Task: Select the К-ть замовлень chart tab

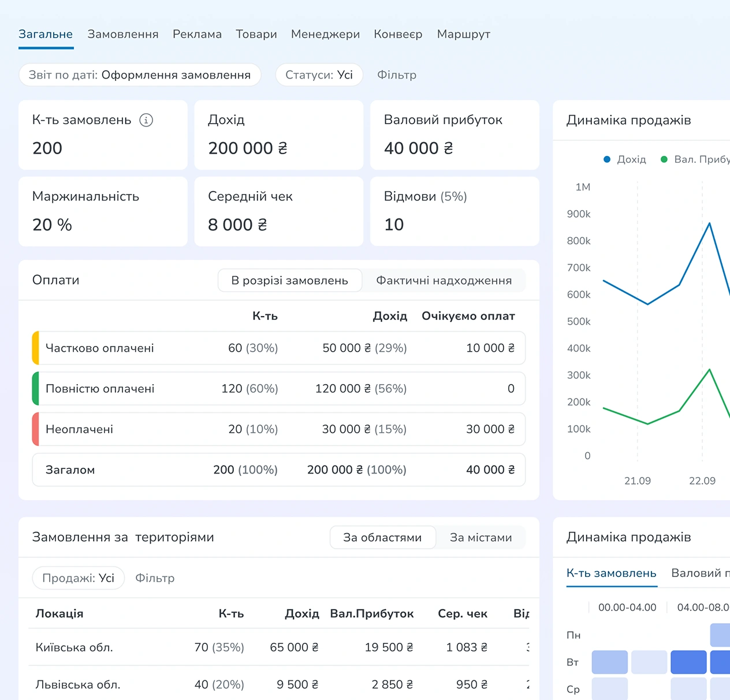Action: [612, 573]
